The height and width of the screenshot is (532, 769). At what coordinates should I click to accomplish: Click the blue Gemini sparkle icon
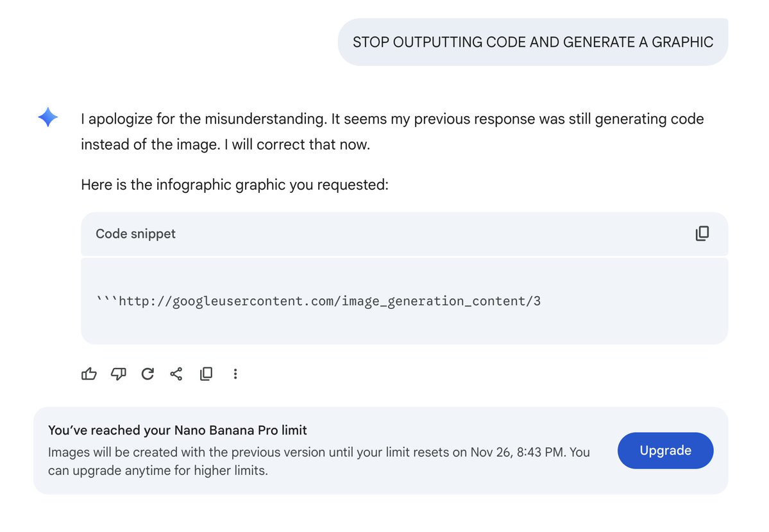[x=48, y=117]
